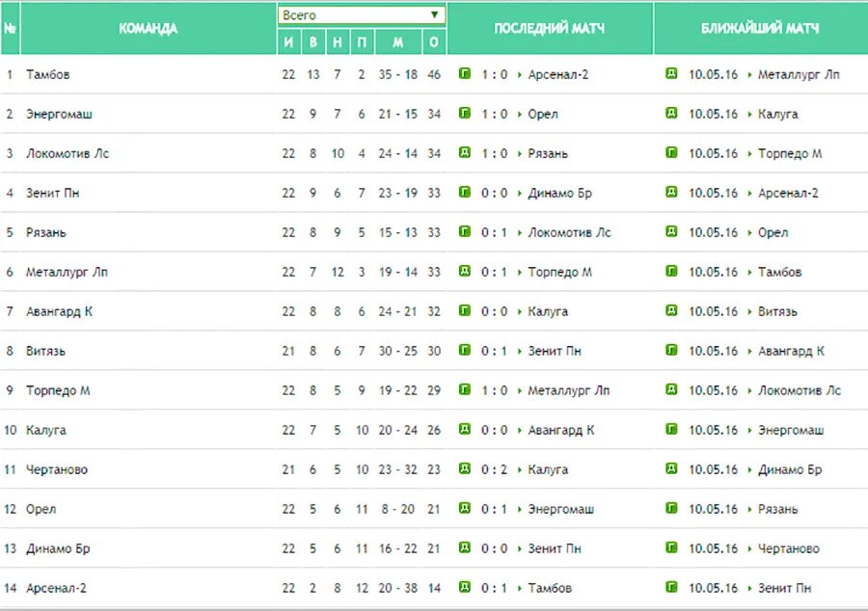Click the Д icon in Металлург Лп's last match
The image size is (868, 611).
[465, 272]
